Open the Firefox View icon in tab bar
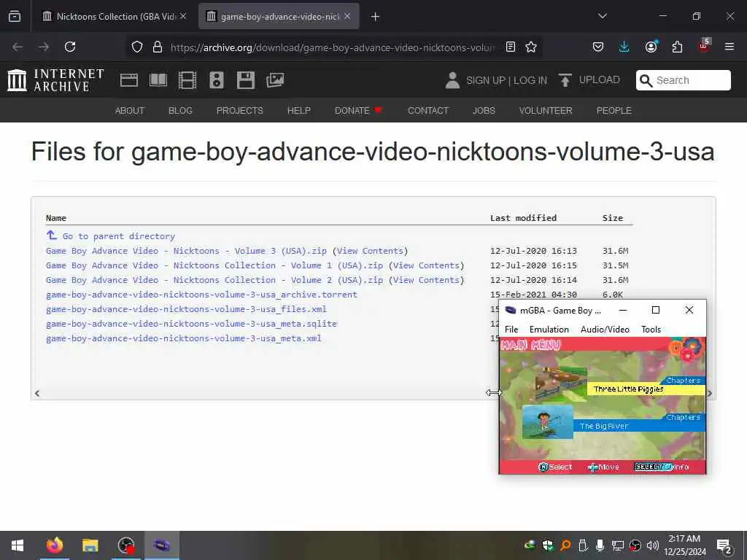This screenshot has width=747, height=560. (15, 16)
